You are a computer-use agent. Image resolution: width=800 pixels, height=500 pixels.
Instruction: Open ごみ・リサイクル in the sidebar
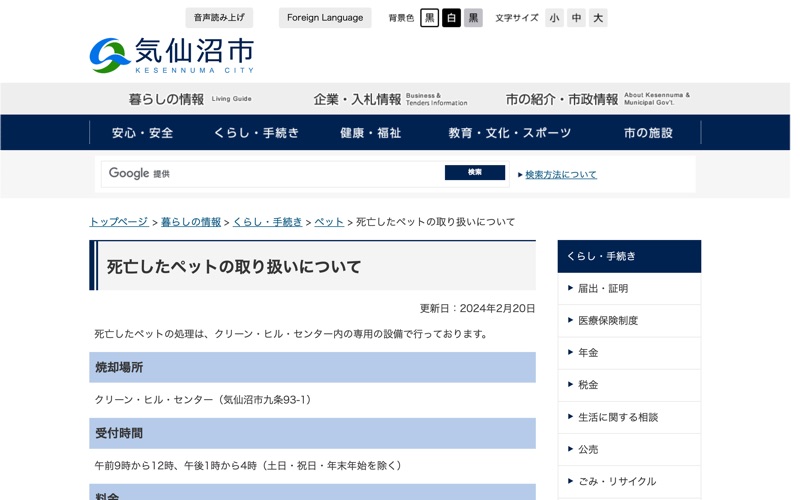click(629, 482)
